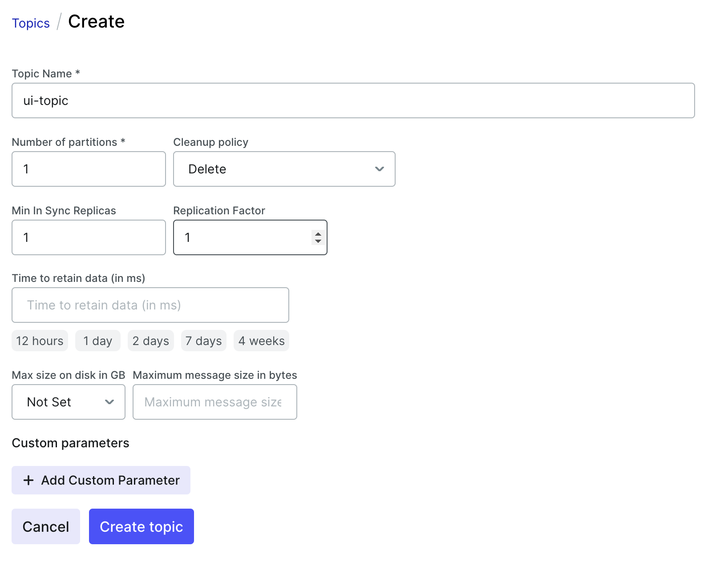Click the Custom parameters heading text
The width and height of the screenshot is (728, 562).
71,443
